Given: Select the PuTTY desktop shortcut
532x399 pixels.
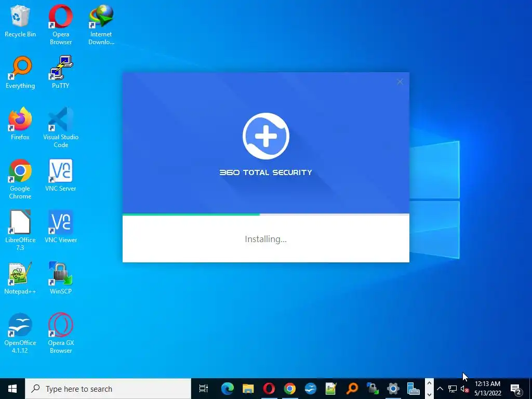Looking at the screenshot, I should 61,72.
